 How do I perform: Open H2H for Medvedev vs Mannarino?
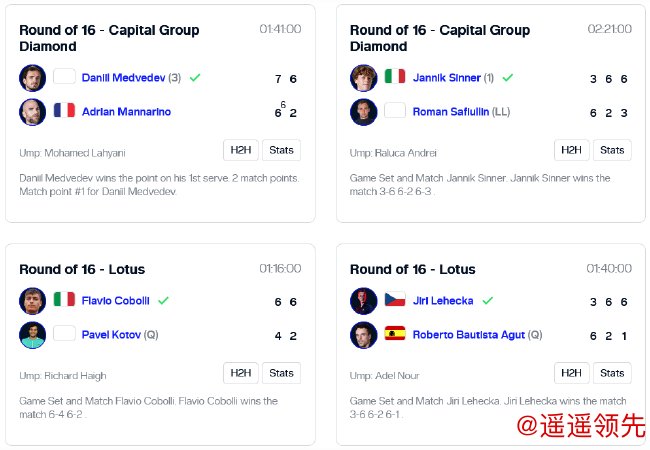coord(240,150)
